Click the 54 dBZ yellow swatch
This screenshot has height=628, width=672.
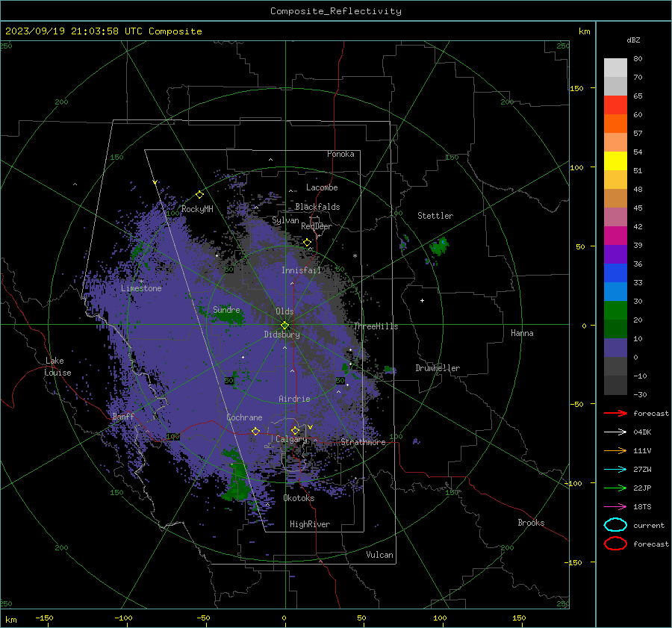[615, 161]
